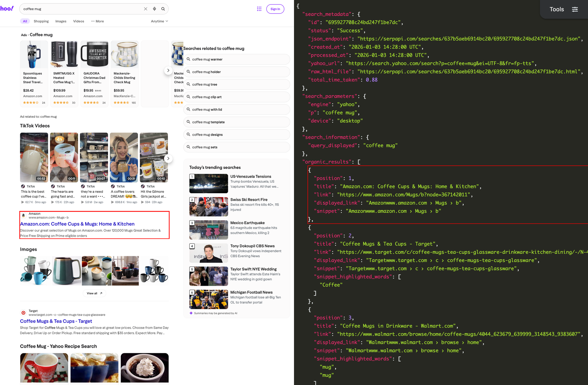588x385 pixels.
Task: Expand the More search options menu
Action: point(97,21)
